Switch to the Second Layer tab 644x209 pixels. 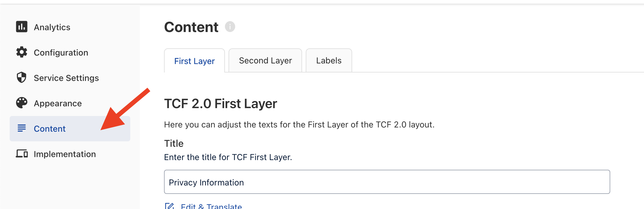[x=265, y=60]
